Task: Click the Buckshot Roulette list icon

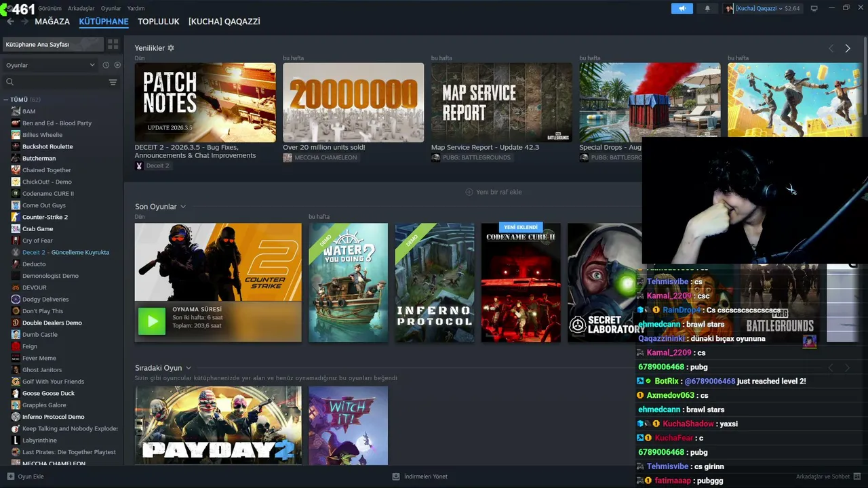Action: (16, 146)
